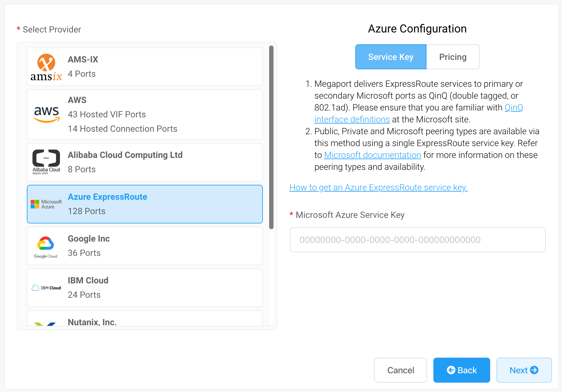Click the 43 Hosted VIF Ports text

coord(107,114)
